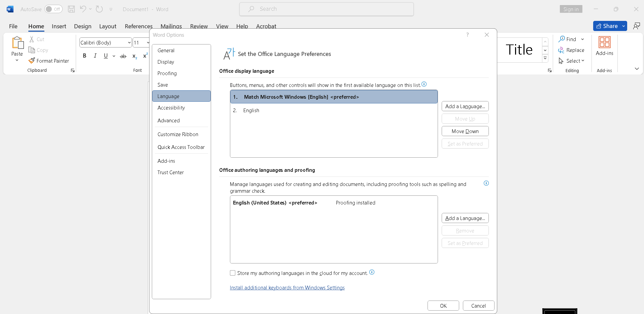Expand the Find dropdown arrow
The width and height of the screenshot is (644, 314).
click(582, 39)
